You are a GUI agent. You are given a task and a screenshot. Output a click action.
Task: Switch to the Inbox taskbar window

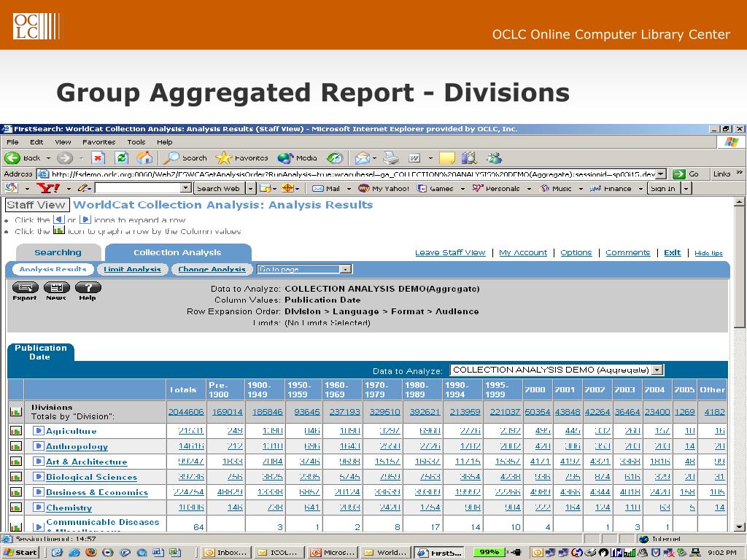coord(226,553)
